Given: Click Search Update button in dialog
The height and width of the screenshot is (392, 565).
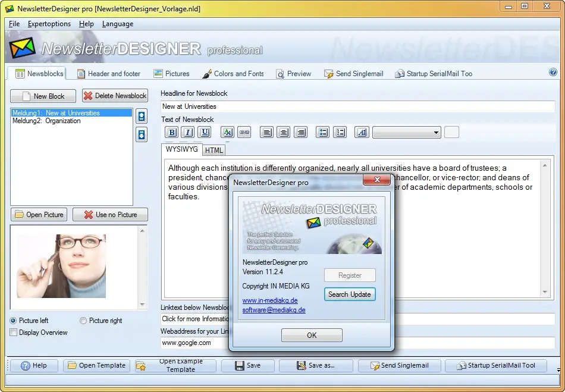Looking at the screenshot, I should (350, 294).
